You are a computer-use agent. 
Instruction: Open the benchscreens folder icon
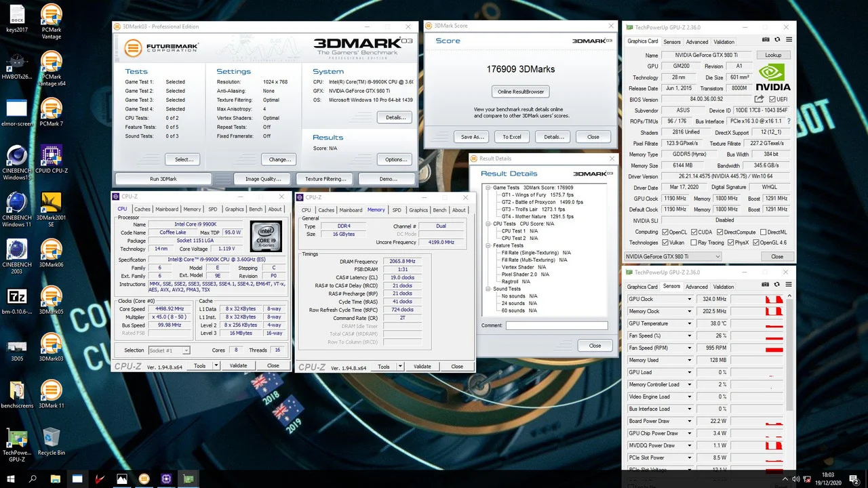(x=16, y=394)
